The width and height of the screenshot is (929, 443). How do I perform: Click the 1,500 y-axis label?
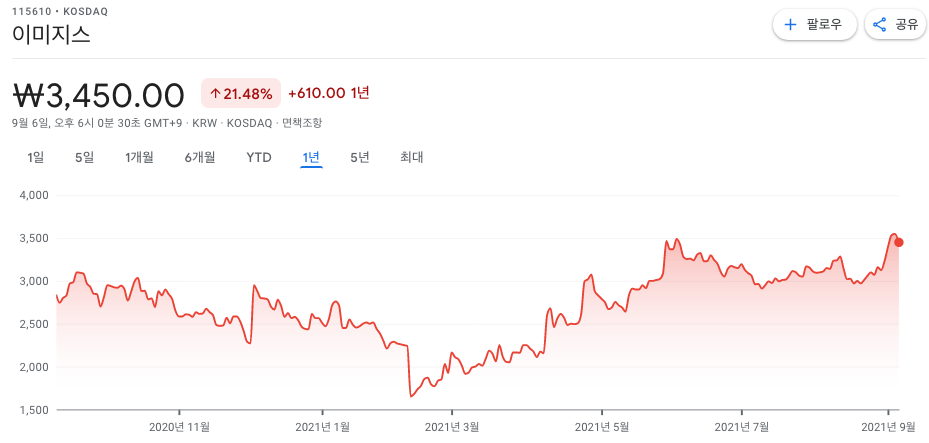[36, 410]
